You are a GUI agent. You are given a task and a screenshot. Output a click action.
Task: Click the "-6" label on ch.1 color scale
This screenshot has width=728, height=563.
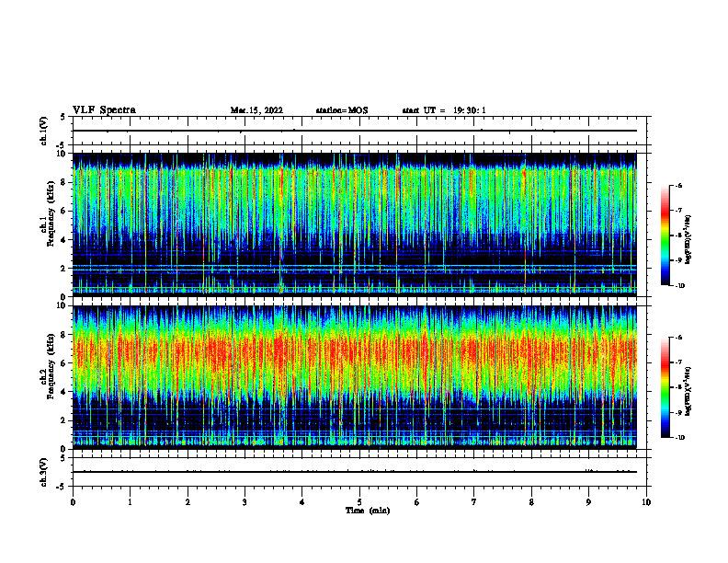[x=678, y=186]
